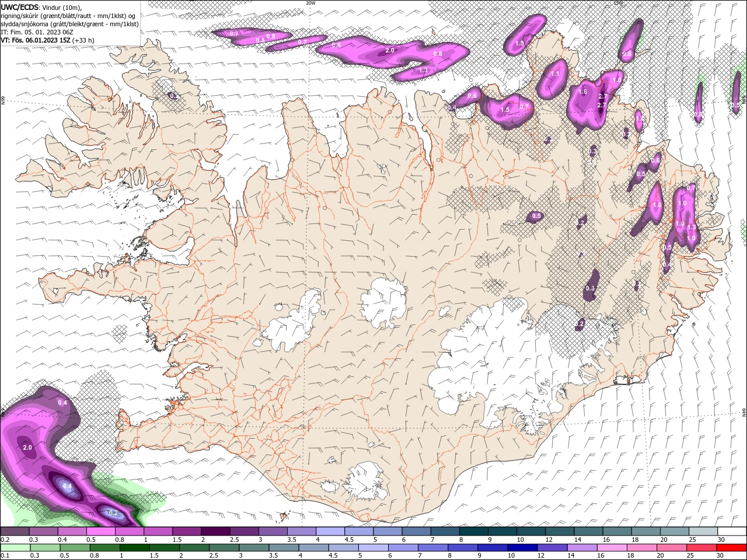747x560 pixels.
Task: Click the '4.4' precipitation value on the map
Action: point(67,486)
